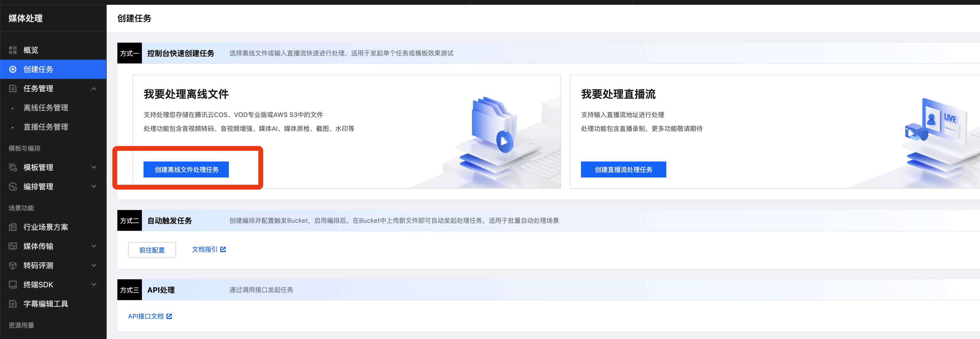The height and width of the screenshot is (339, 980).
Task: Click the 转码评测 cube icon
Action: [13, 265]
